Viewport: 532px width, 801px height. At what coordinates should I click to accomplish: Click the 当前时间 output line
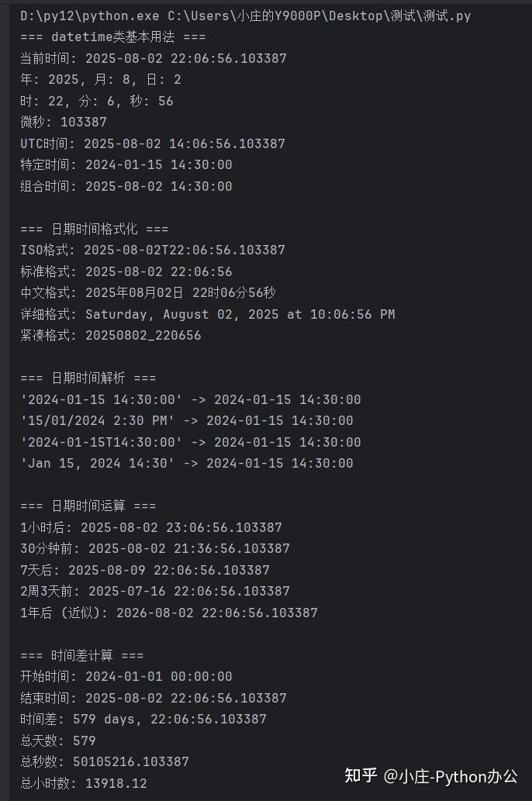154,58
